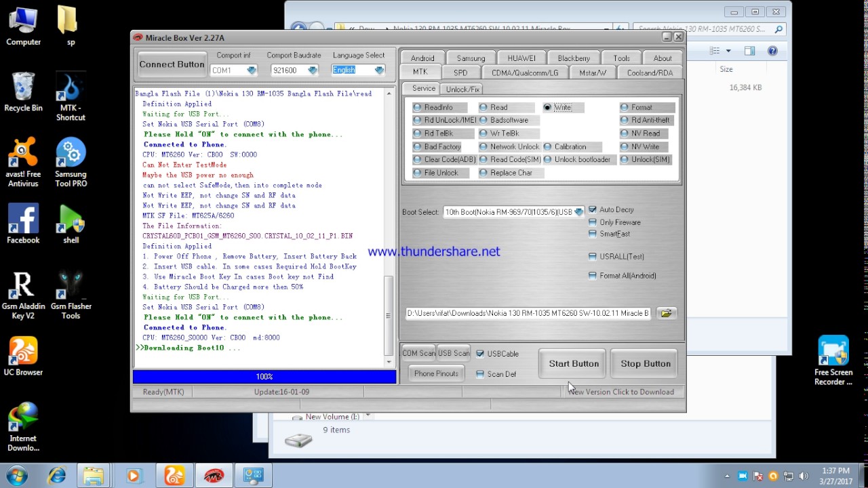The height and width of the screenshot is (488, 868).
Task: Open the Unlock/Fix sub-tab
Action: click(462, 89)
